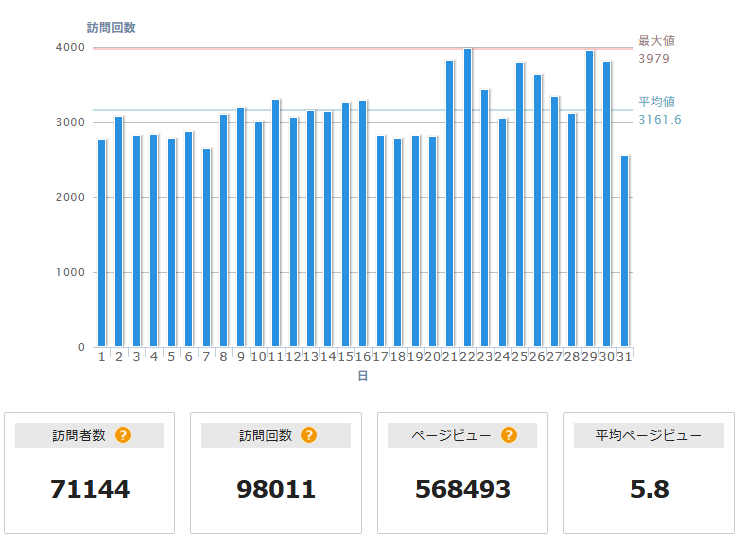The image size is (739, 536).
Task: Click the red maximum value line
Action: coord(363,48)
